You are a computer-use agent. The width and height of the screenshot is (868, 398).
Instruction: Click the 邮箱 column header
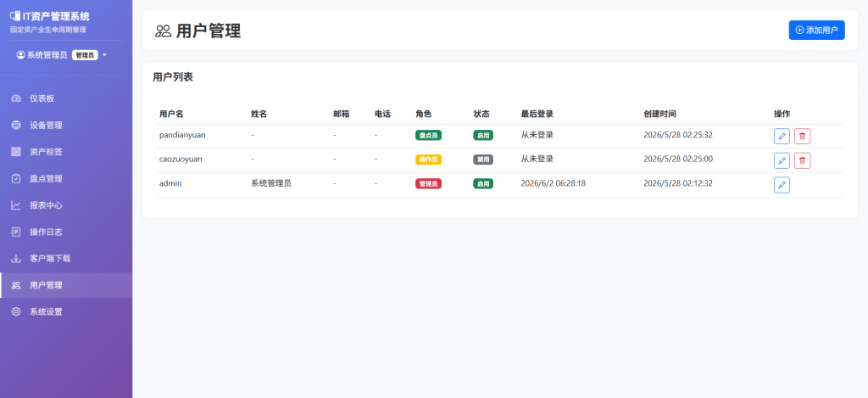tap(342, 115)
